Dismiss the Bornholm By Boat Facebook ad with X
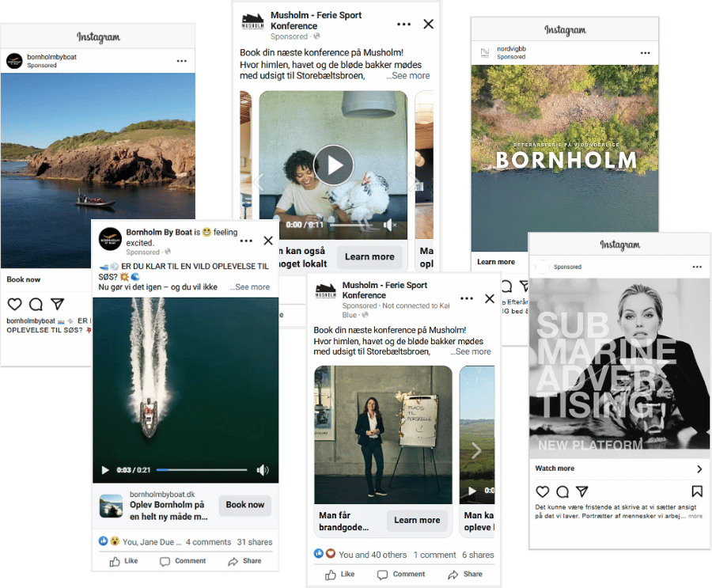The height and width of the screenshot is (588, 712). 268,241
